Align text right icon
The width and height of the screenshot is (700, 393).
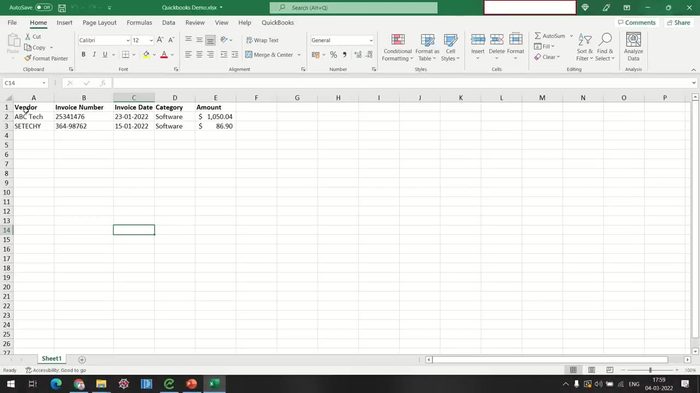point(210,54)
